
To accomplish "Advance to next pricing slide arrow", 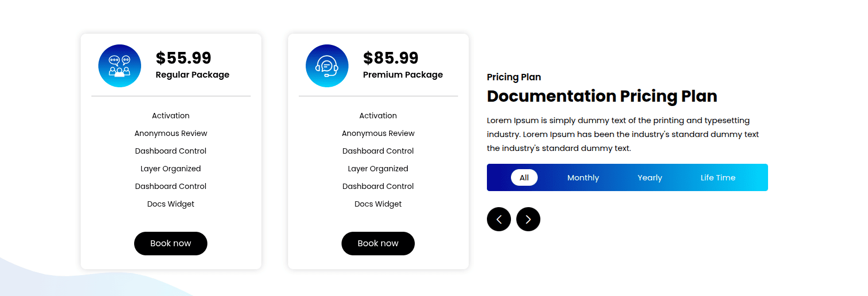I will (528, 219).
